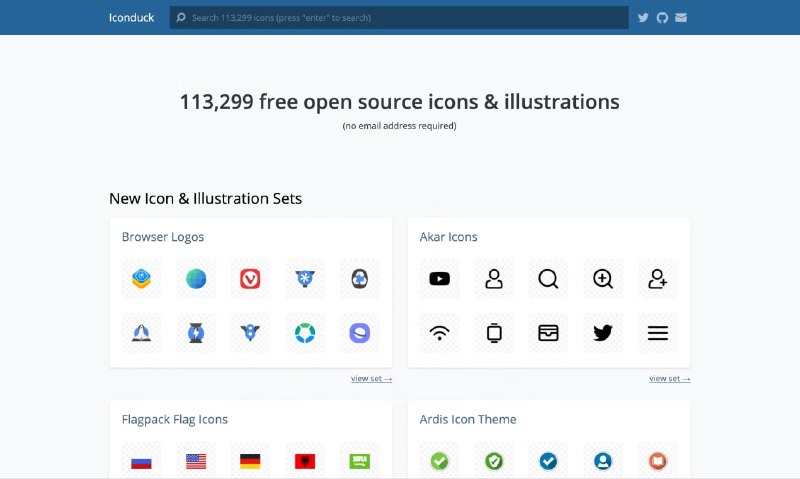Select the Akar smartwatch icon

coord(494,333)
